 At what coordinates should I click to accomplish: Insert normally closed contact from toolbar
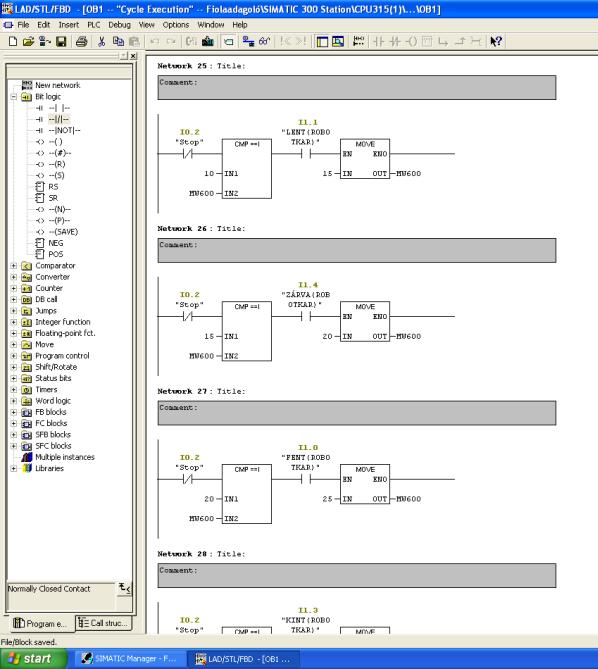(x=395, y=41)
